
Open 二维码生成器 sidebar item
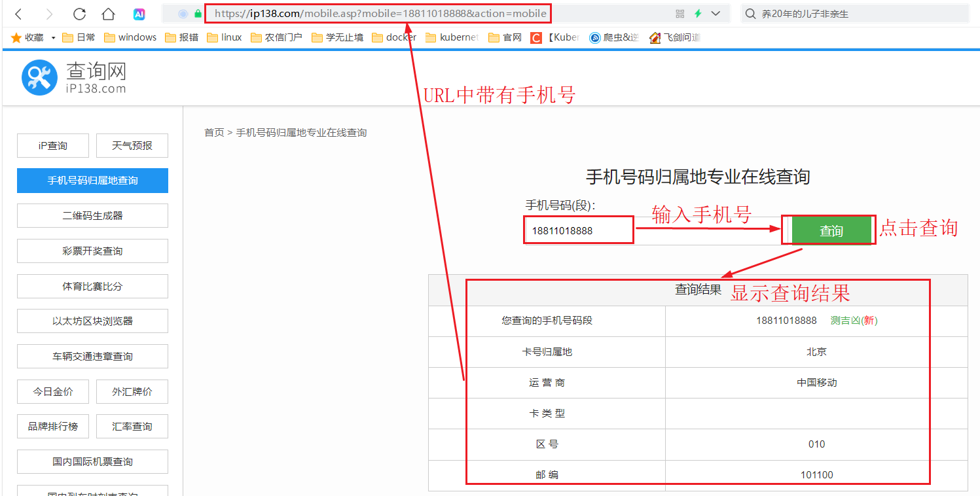point(92,215)
